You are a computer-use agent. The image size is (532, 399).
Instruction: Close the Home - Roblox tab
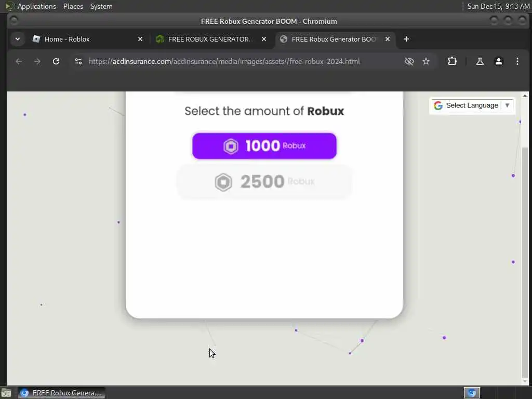pyautogui.click(x=140, y=39)
